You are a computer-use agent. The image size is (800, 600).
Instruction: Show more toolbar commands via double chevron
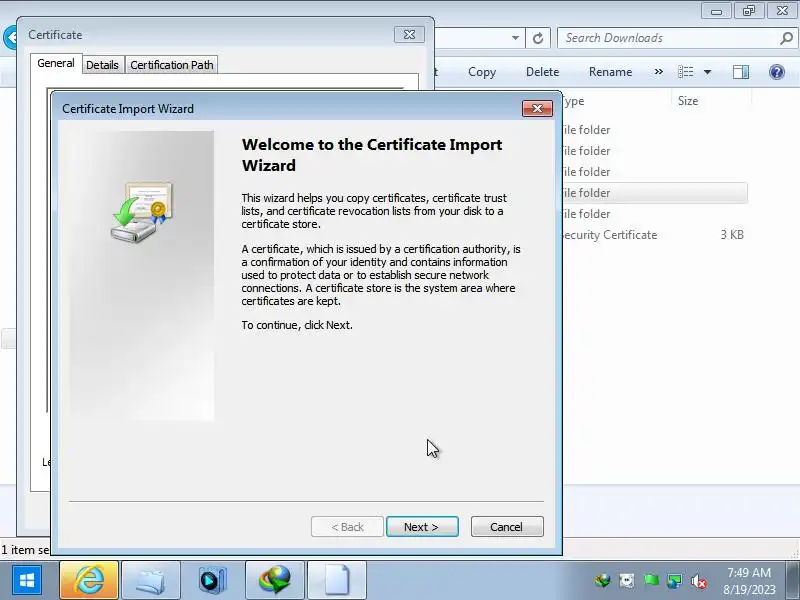tap(659, 71)
